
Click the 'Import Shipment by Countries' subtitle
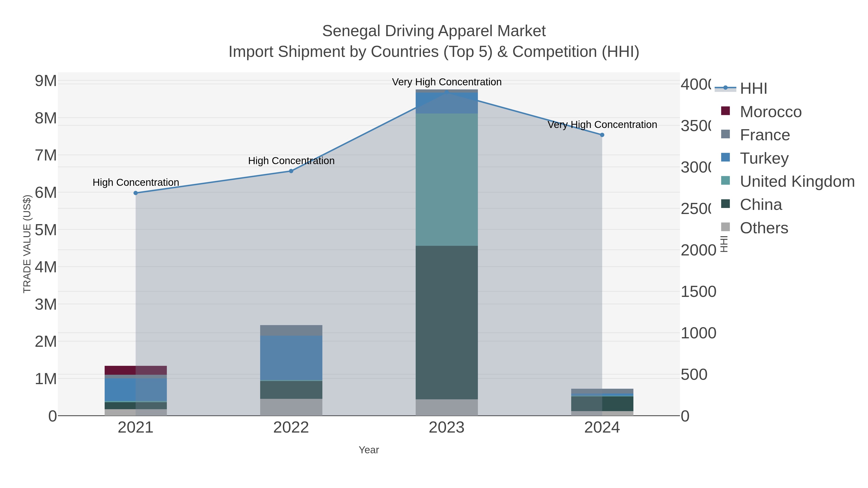tap(434, 52)
